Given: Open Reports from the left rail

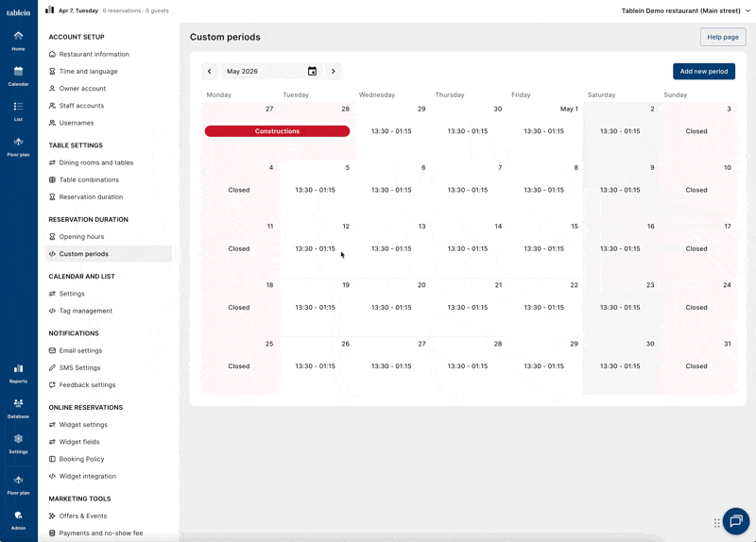Looking at the screenshot, I should [x=18, y=372].
